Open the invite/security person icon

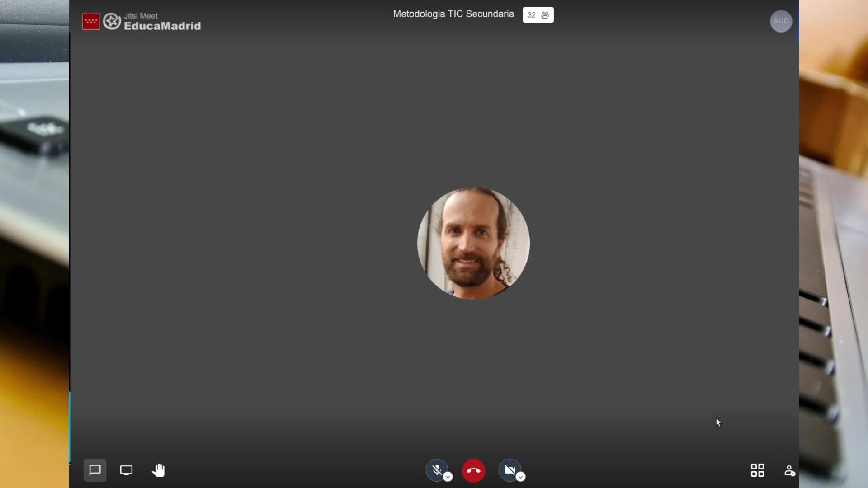pyautogui.click(x=789, y=471)
